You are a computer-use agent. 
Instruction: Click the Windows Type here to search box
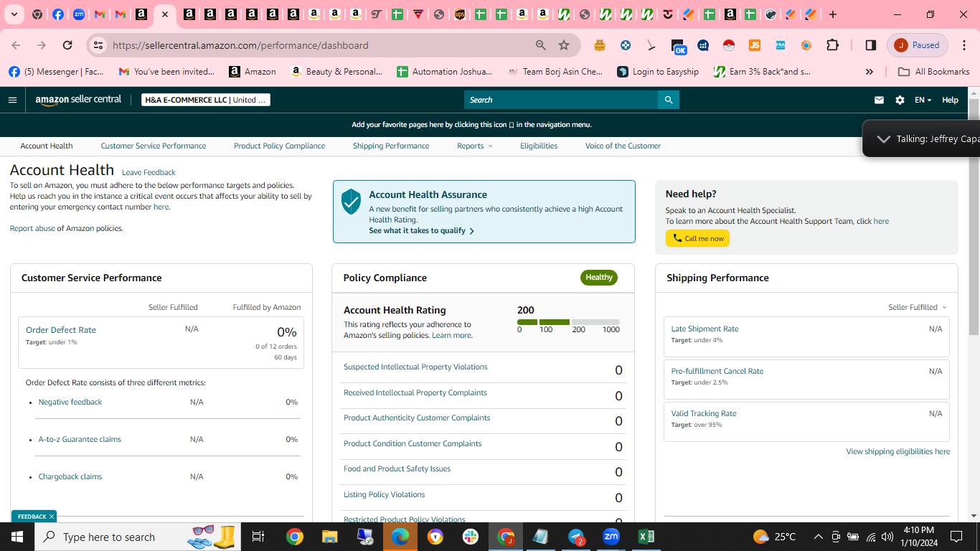click(x=136, y=537)
